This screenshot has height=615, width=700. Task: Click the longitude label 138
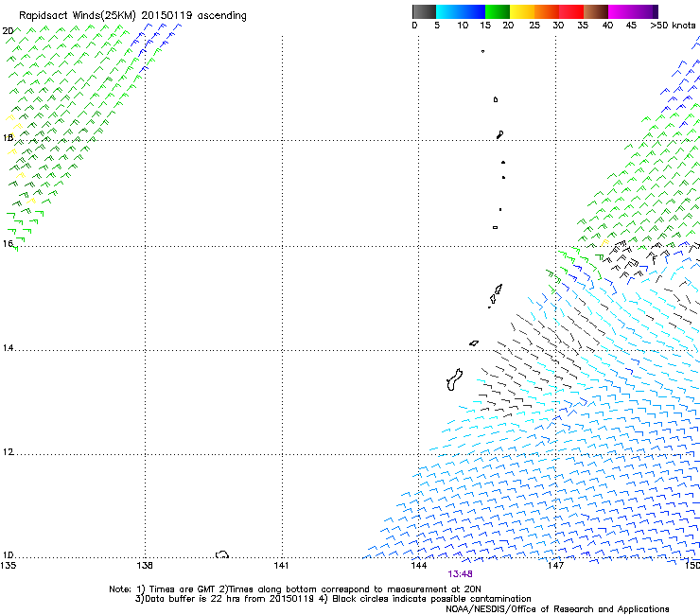click(x=145, y=566)
